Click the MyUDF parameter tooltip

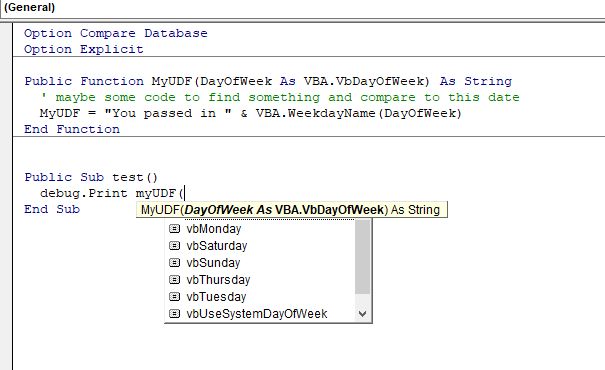tap(292, 209)
